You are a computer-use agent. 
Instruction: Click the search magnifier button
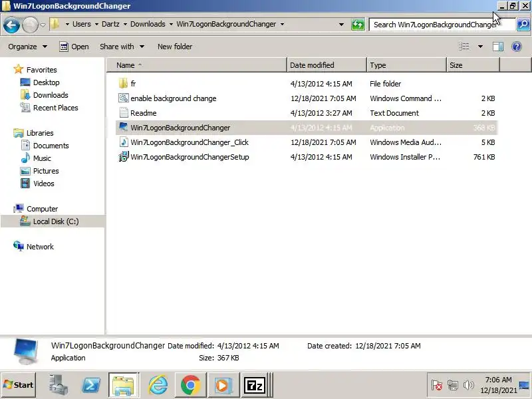click(523, 25)
